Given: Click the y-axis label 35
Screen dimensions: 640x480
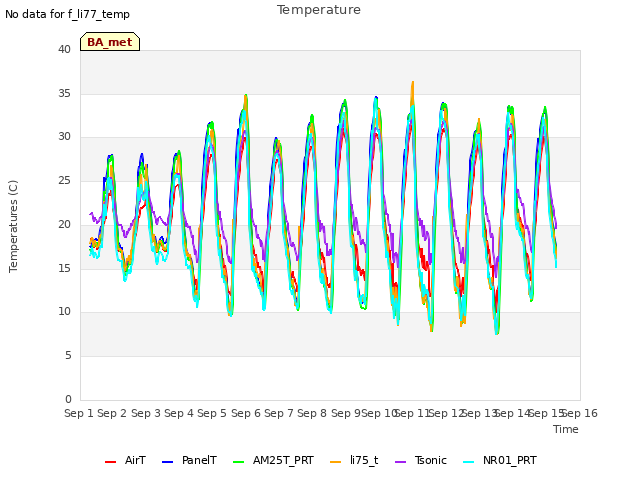Looking at the screenshot, I should coord(64,93).
